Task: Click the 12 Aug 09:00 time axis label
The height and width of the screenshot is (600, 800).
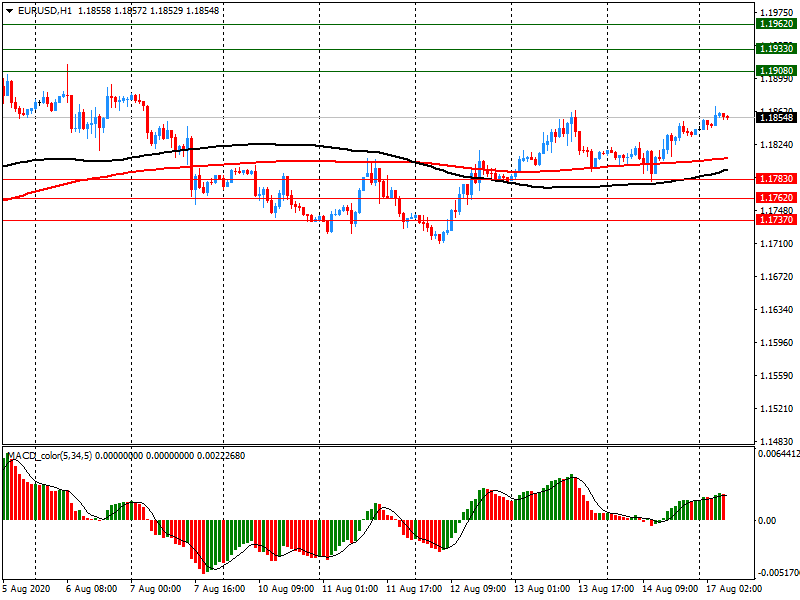Action: (x=478, y=590)
